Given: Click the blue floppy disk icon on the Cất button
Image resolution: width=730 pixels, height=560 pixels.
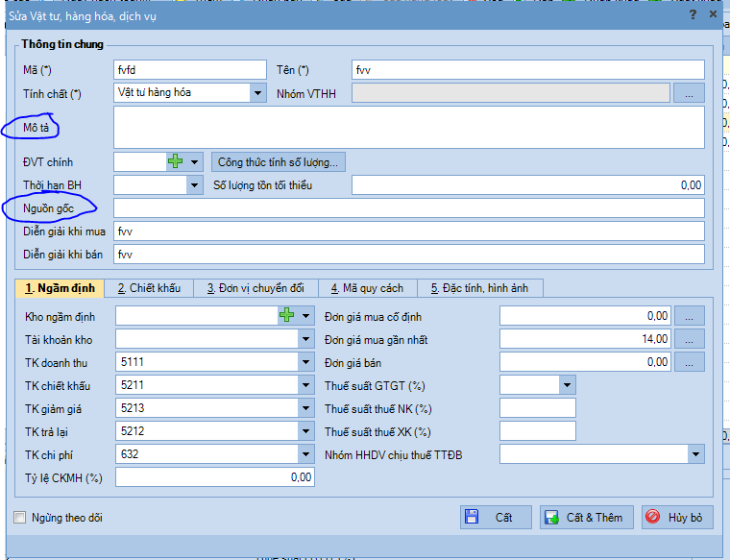Looking at the screenshot, I should tap(472, 517).
